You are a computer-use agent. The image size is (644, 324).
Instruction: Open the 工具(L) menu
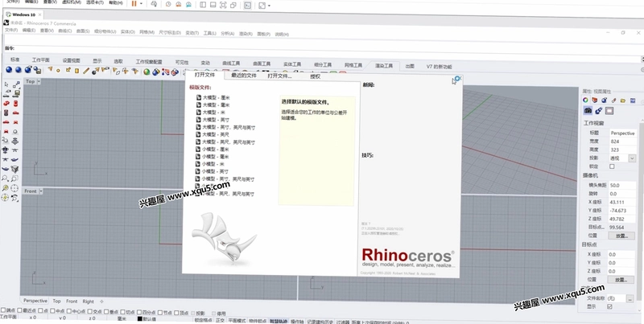(210, 33)
